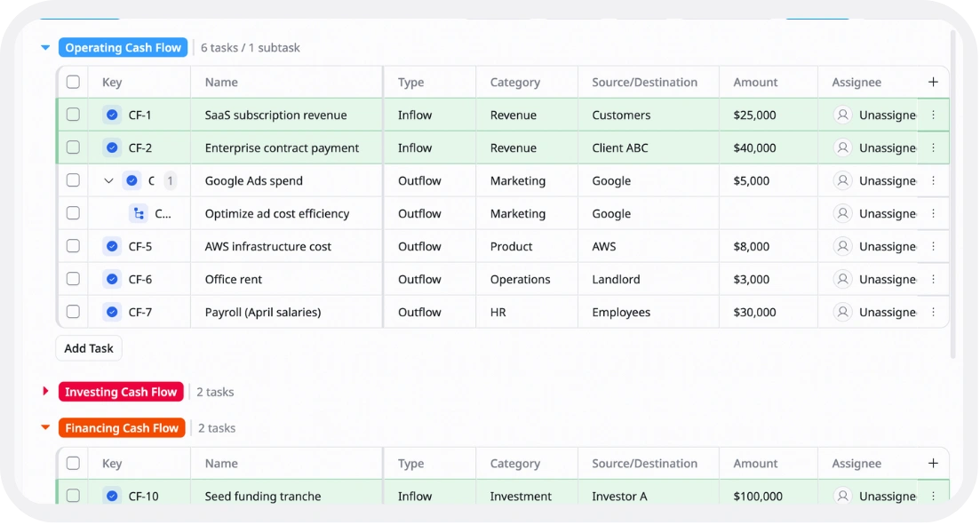Check the Google Ads spend row checkbox
Image resolution: width=980 pixels, height=525 pixels.
point(73,180)
